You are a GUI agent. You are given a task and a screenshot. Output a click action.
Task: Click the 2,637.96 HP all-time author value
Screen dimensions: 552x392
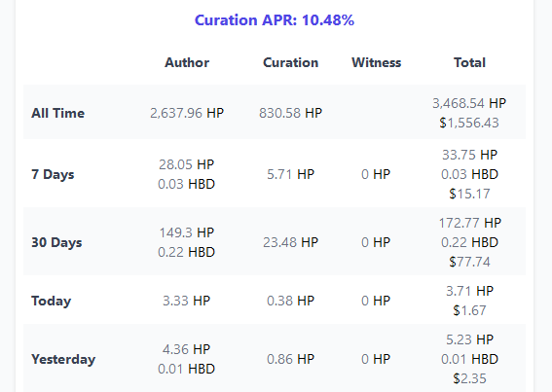click(187, 113)
